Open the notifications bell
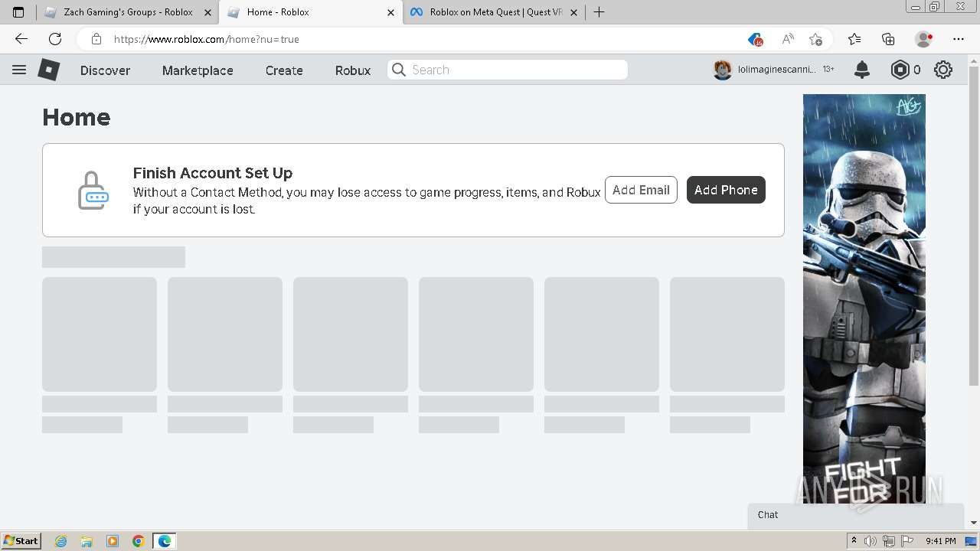 pyautogui.click(x=862, y=70)
